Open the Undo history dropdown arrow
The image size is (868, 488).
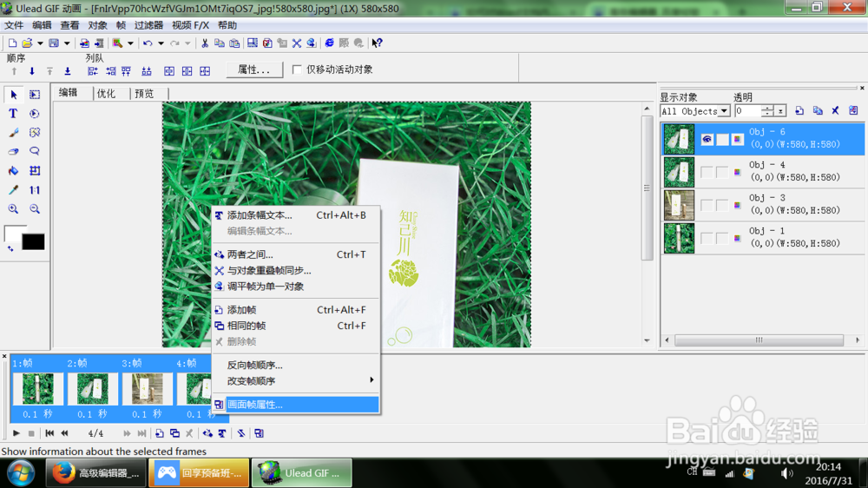161,43
